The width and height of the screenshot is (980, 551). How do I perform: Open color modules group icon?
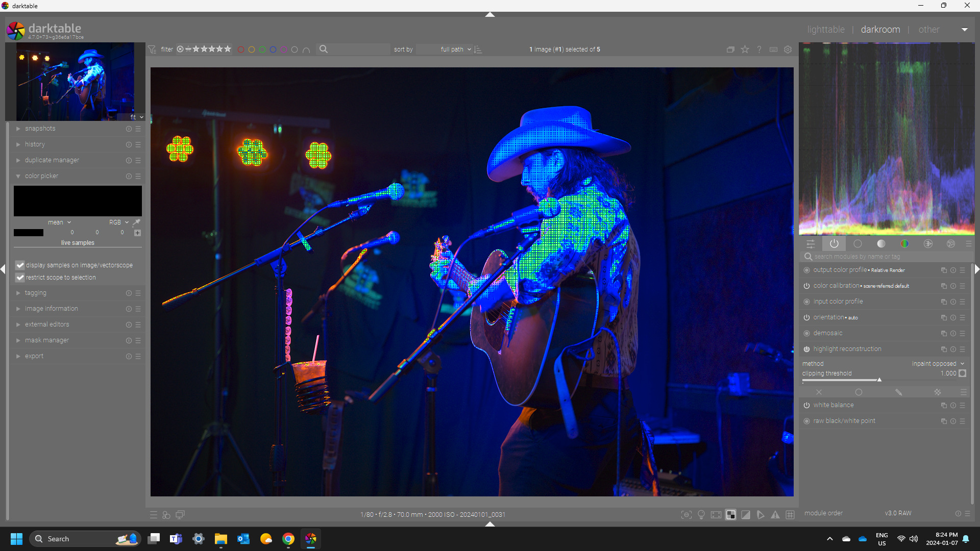(904, 244)
